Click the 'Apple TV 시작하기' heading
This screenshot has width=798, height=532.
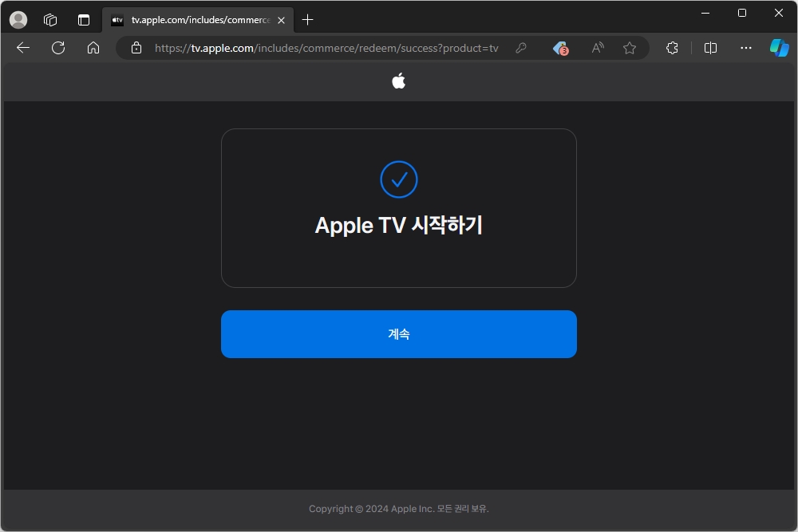(x=398, y=225)
